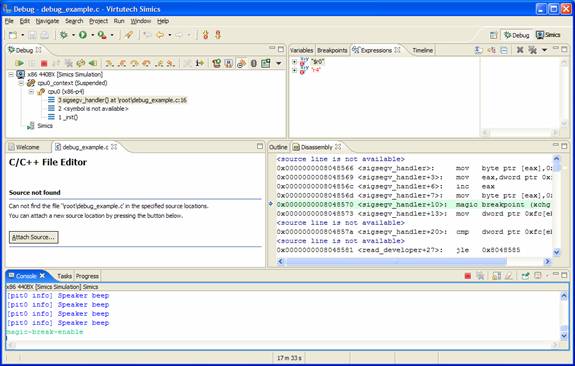Click the red Terminate square in Debug toolbar
The width and height of the screenshot is (575, 366).
click(44, 63)
